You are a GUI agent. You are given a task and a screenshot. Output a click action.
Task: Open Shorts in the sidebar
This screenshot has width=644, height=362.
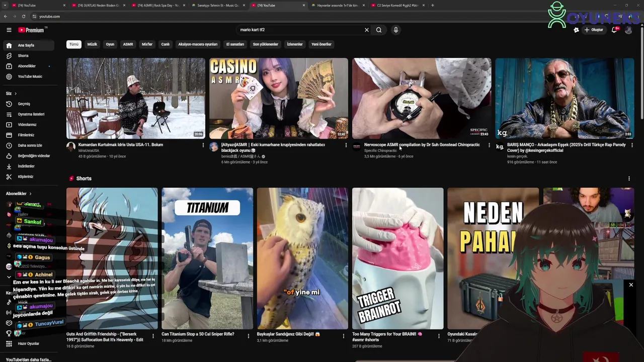pos(29,56)
